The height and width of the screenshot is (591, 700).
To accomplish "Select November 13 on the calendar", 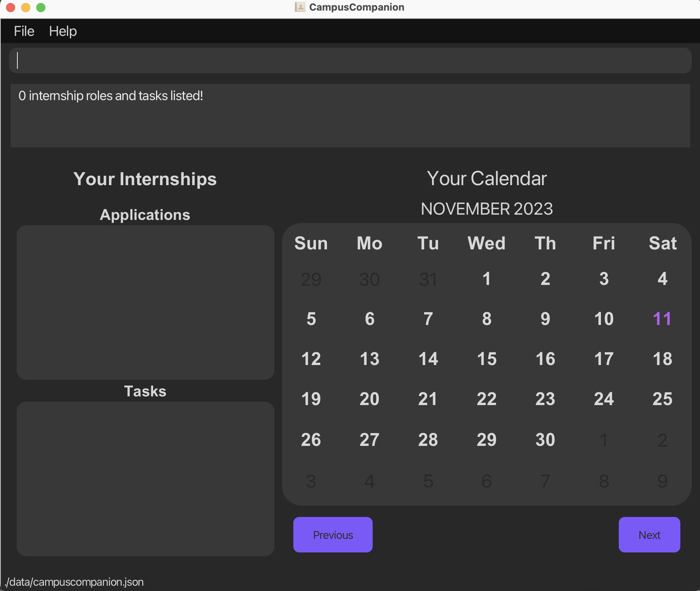I will tap(370, 359).
